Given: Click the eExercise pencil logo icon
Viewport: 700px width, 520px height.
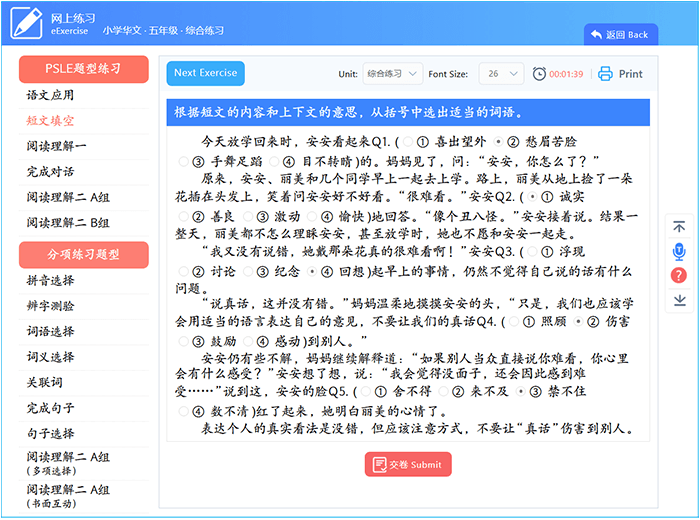Looking at the screenshot, I should click(27, 23).
